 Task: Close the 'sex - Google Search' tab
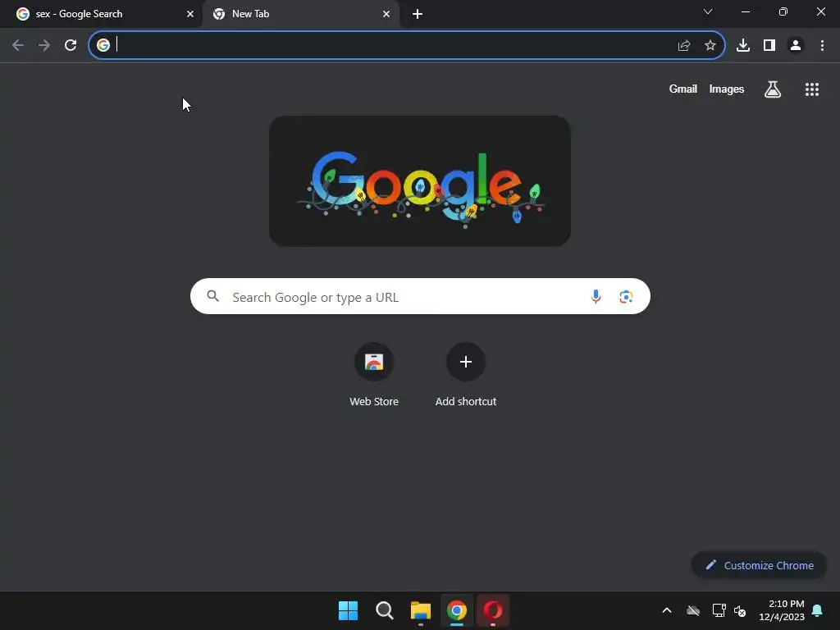190,14
